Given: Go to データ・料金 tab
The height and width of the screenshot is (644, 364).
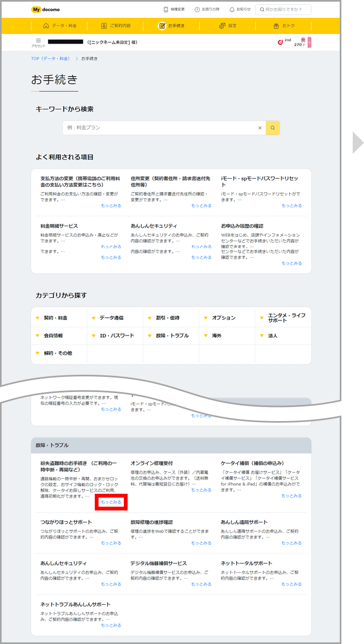Looking at the screenshot, I should click(x=59, y=25).
